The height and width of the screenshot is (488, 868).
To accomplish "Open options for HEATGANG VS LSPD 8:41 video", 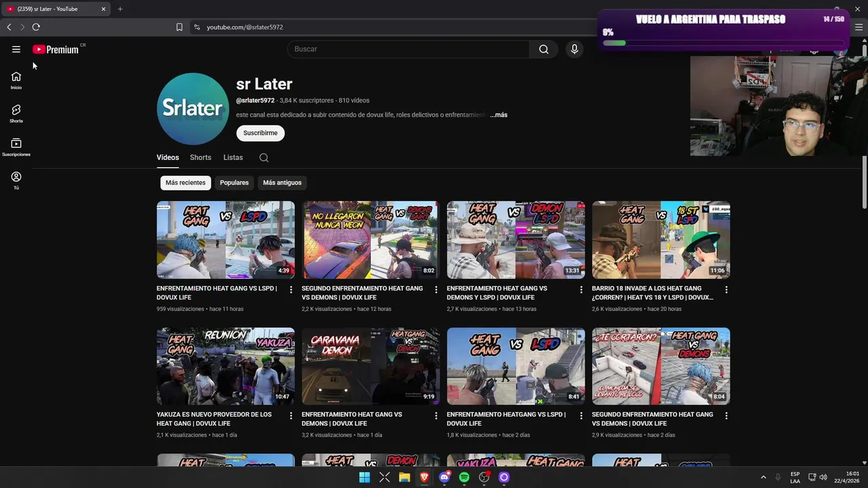I will (x=581, y=415).
